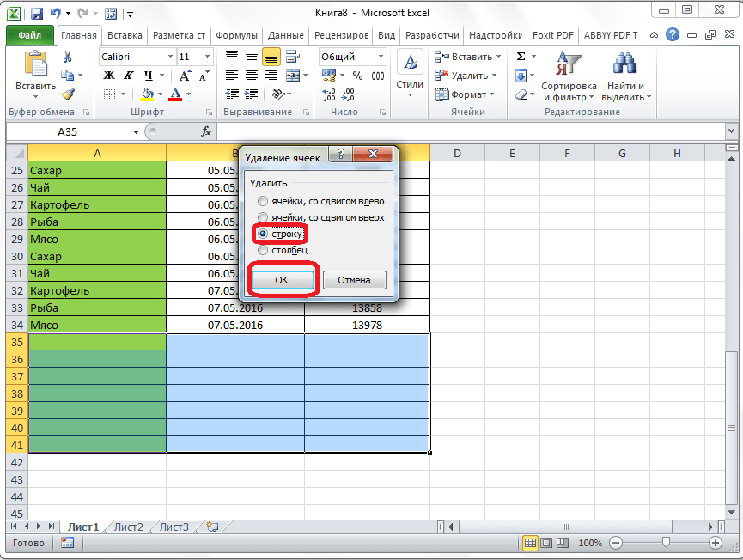Switch to Page Layout view in status bar
The height and width of the screenshot is (560, 743).
click(547, 543)
